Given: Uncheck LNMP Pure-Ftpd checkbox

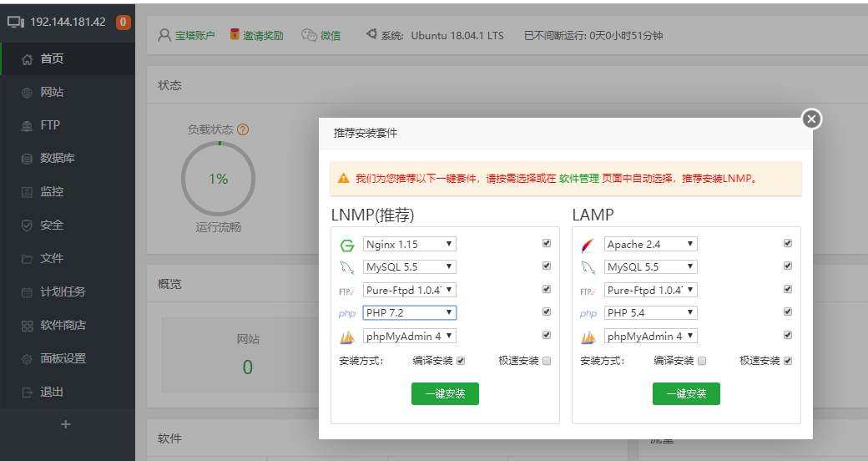Looking at the screenshot, I should point(547,289).
